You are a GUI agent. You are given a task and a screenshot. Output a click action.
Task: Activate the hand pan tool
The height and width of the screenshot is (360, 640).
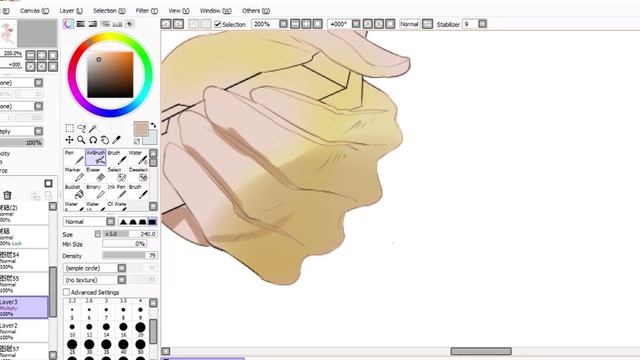point(105,140)
